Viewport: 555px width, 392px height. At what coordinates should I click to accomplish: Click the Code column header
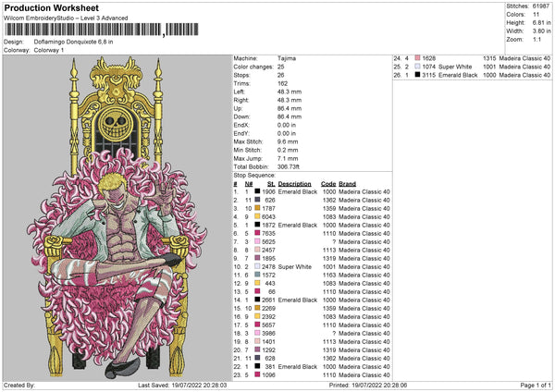coord(328,184)
